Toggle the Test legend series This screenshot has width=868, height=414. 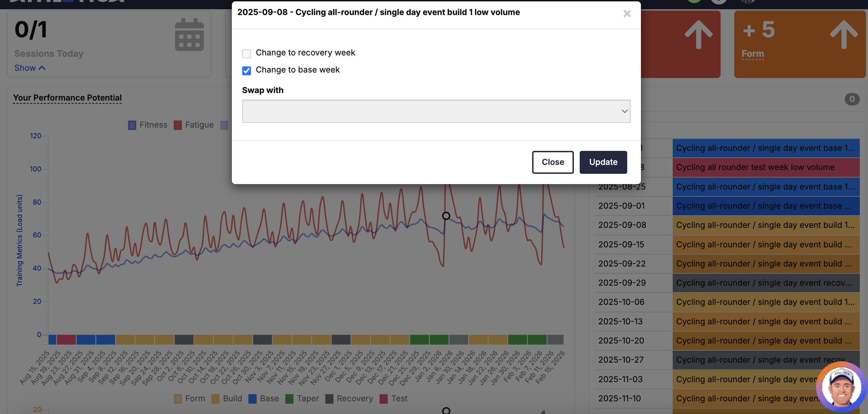(x=384, y=399)
